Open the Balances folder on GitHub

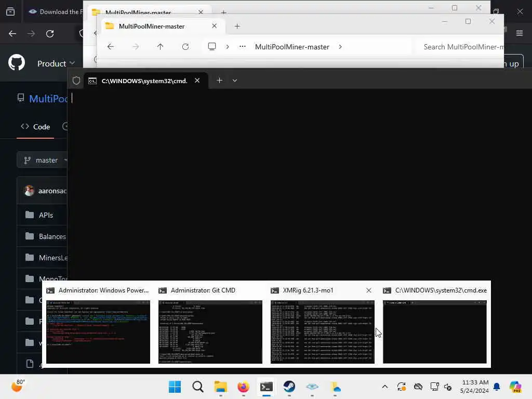52,236
